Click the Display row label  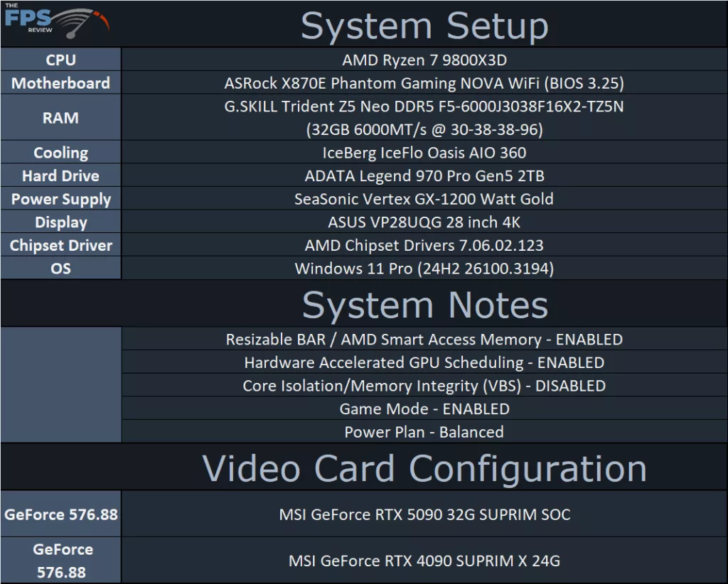(61, 222)
